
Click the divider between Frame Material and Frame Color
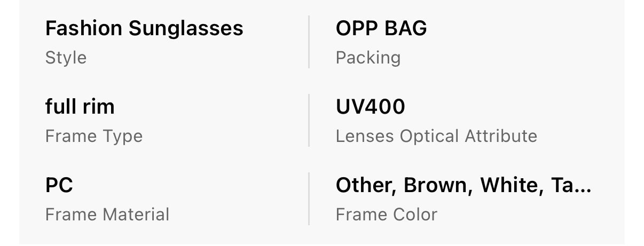tap(309, 199)
